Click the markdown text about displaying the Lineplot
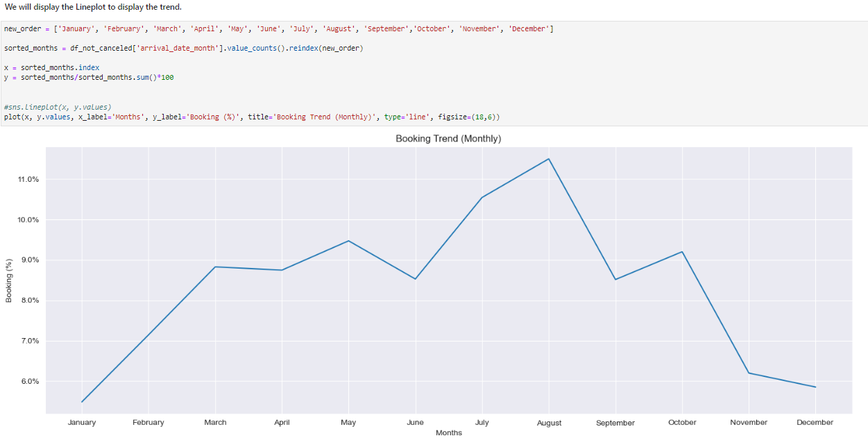The width and height of the screenshot is (868, 438). [92, 7]
